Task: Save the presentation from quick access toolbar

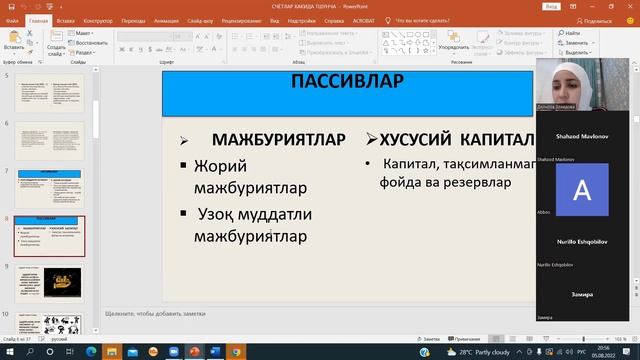Action: pyautogui.click(x=11, y=7)
